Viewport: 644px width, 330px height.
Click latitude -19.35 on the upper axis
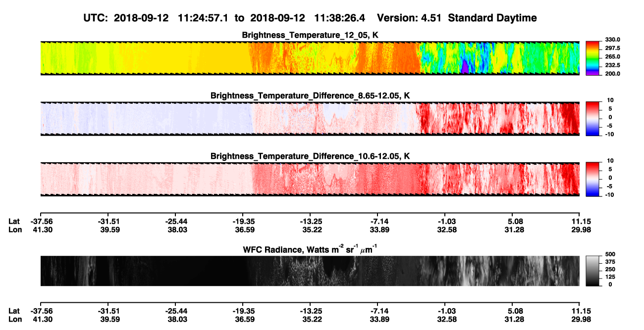(x=243, y=222)
